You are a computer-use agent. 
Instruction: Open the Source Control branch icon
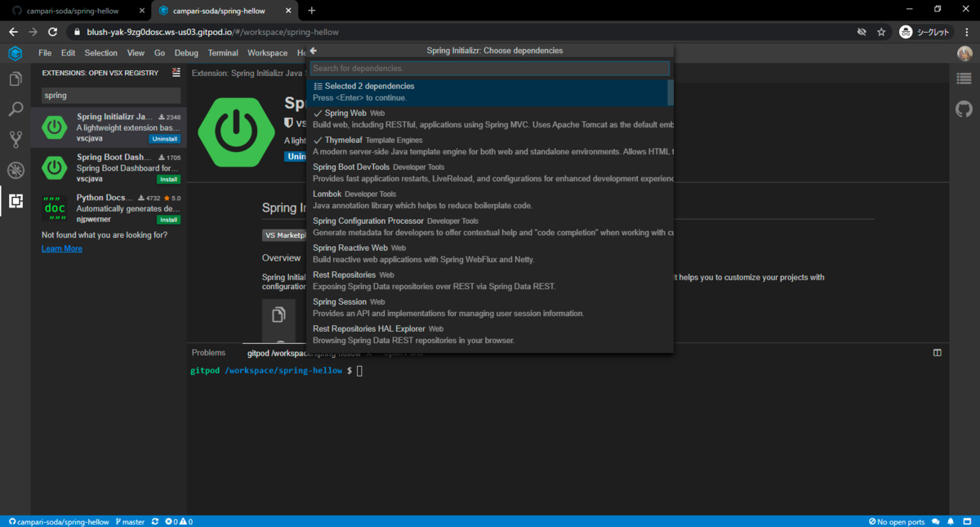[x=15, y=140]
